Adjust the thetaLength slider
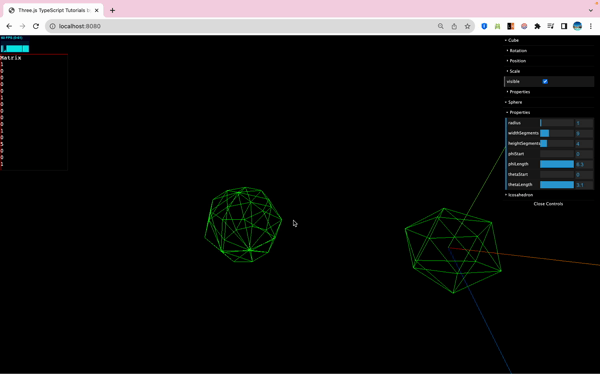This screenshot has width=600, height=374. (x=557, y=185)
